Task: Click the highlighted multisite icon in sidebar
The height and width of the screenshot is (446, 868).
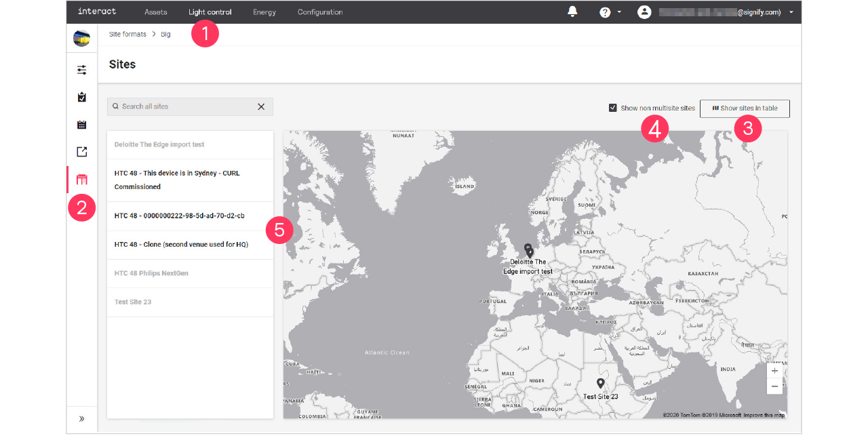Action: (x=81, y=179)
